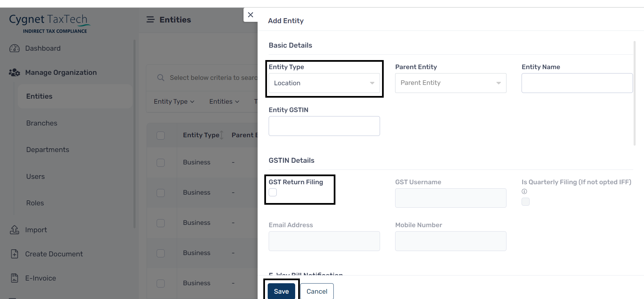Click the Manage Organization people icon

pos(14,72)
